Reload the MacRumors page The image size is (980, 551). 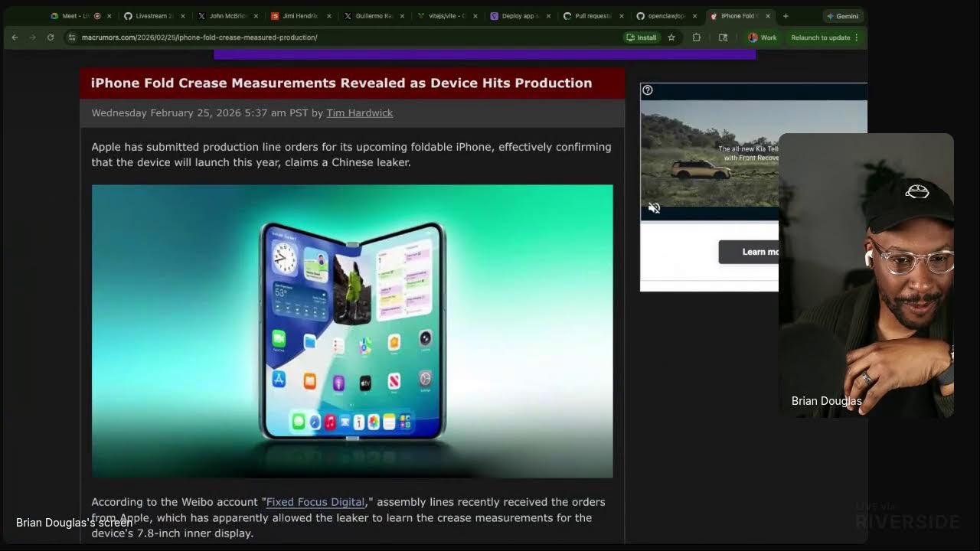click(x=51, y=37)
